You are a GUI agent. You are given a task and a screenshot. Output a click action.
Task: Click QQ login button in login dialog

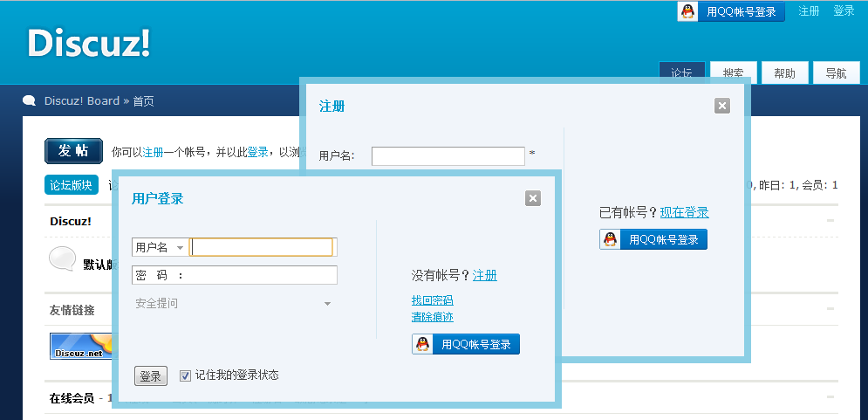coord(466,344)
